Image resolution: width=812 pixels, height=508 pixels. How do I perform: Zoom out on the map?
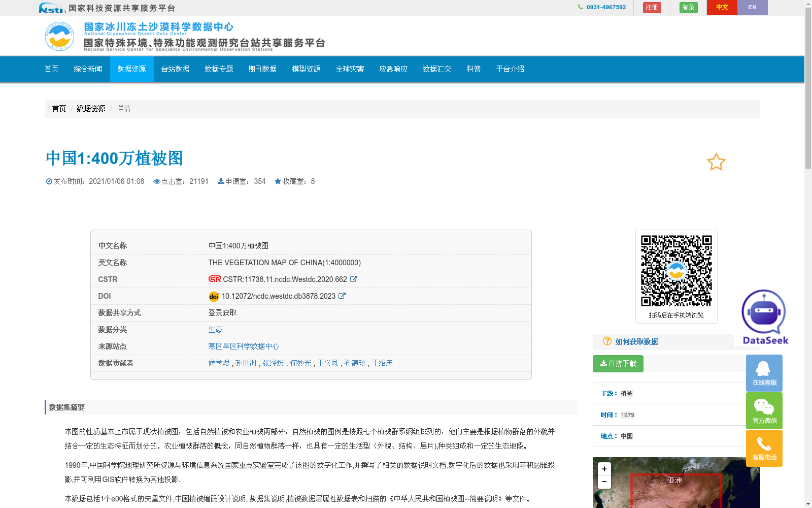click(604, 482)
